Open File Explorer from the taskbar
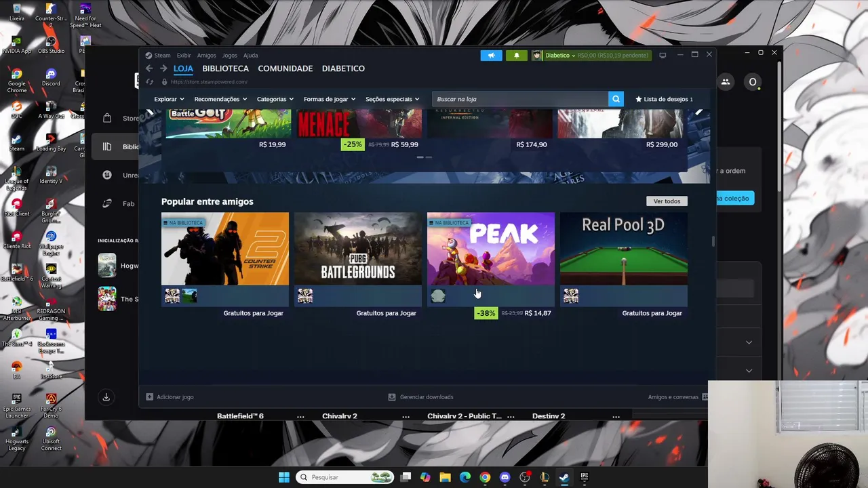The height and width of the screenshot is (488, 868). coord(445,477)
